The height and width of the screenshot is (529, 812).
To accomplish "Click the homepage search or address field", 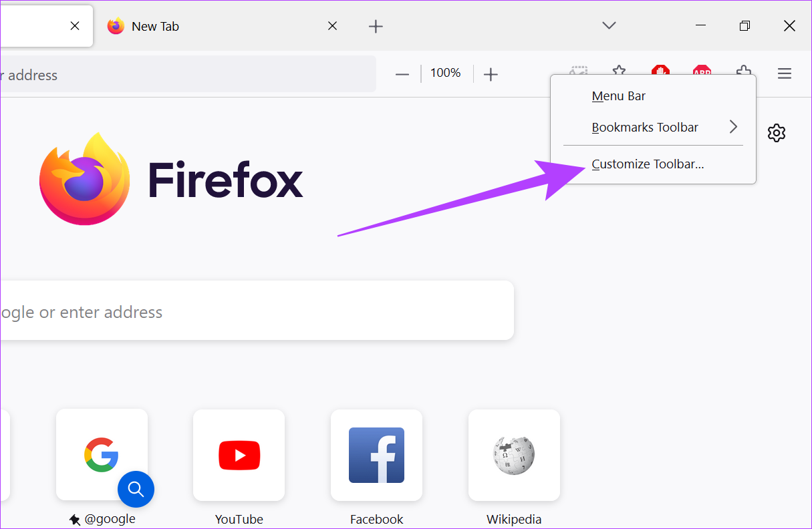I will coord(254,312).
